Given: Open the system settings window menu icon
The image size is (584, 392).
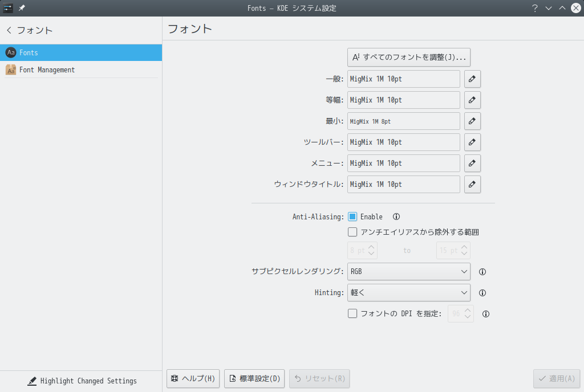Looking at the screenshot, I should tap(8, 8).
